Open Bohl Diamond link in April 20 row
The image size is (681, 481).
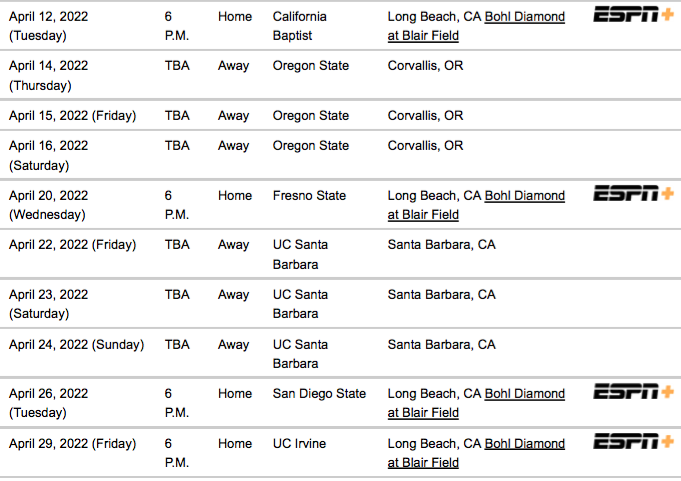click(476, 205)
